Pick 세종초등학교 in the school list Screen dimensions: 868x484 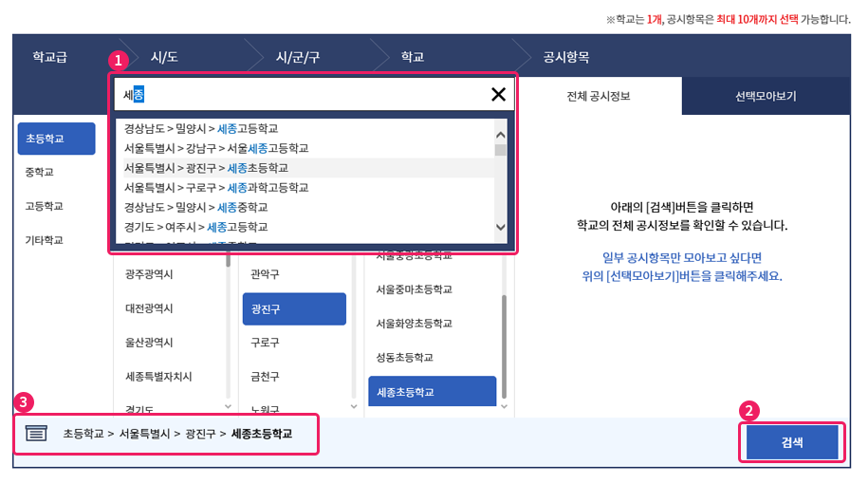tap(433, 392)
